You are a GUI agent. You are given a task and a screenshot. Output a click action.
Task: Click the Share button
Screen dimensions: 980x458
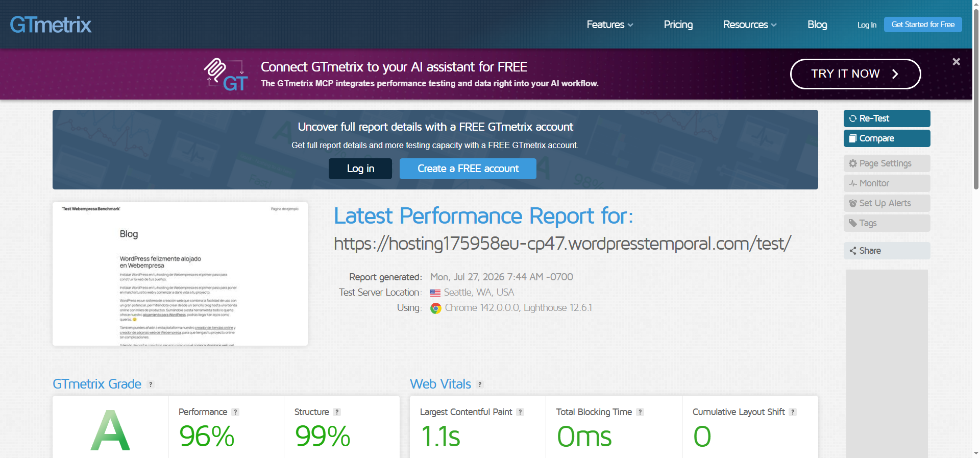887,251
